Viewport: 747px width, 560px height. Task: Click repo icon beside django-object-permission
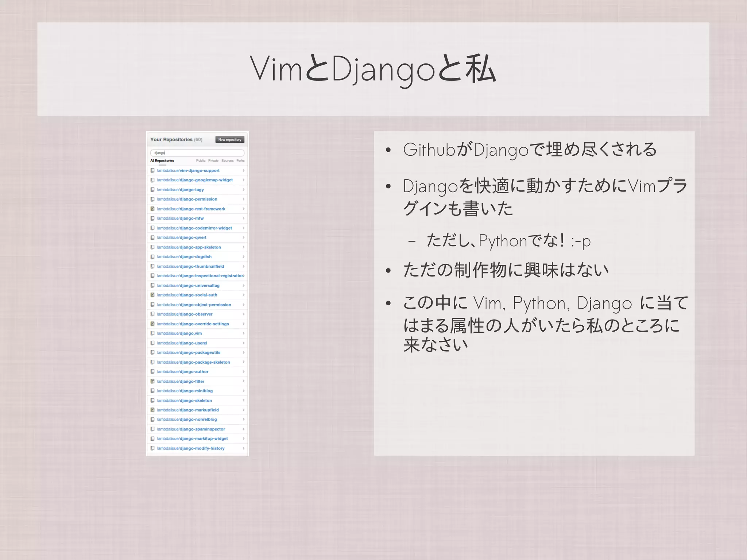tap(152, 305)
